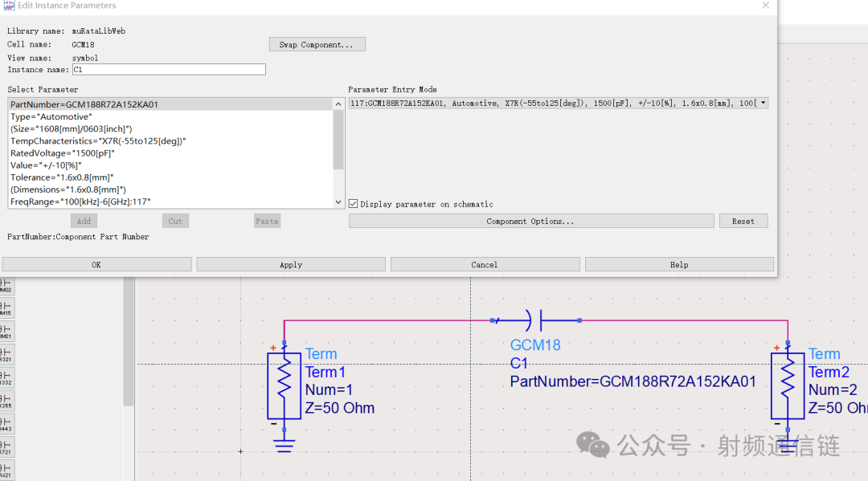Select Type="Automotive" parameter row

click(x=170, y=116)
